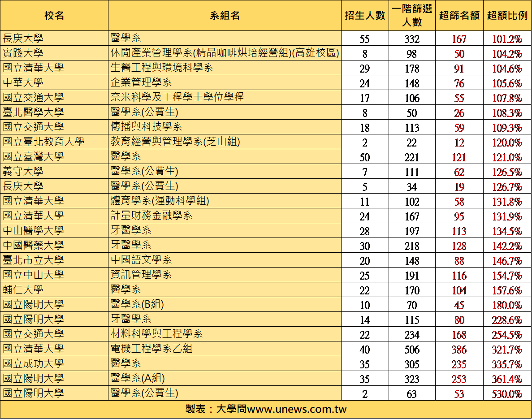Select the 101.2% ratio value
Screen dimensions: 532x419
tap(507, 39)
